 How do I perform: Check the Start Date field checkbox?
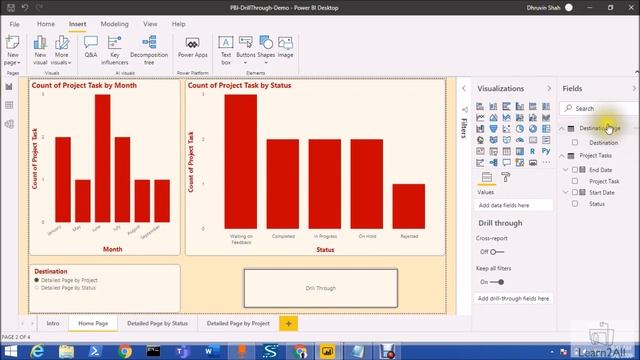click(x=575, y=192)
